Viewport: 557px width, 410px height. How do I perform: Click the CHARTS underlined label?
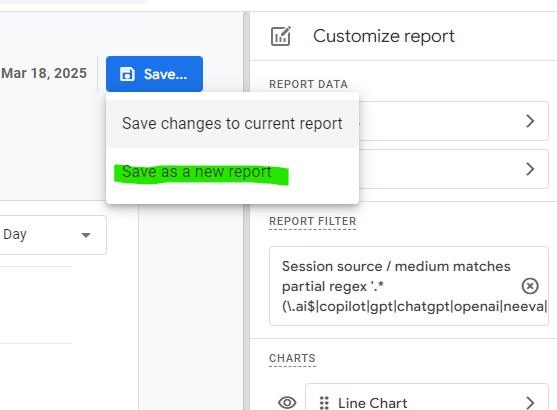click(292, 358)
